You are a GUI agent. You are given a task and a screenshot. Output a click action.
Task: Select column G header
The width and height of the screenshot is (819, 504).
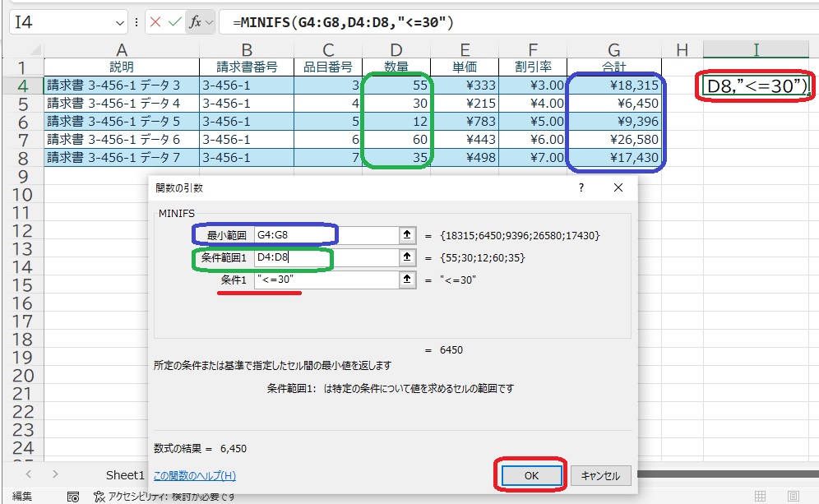pos(613,50)
